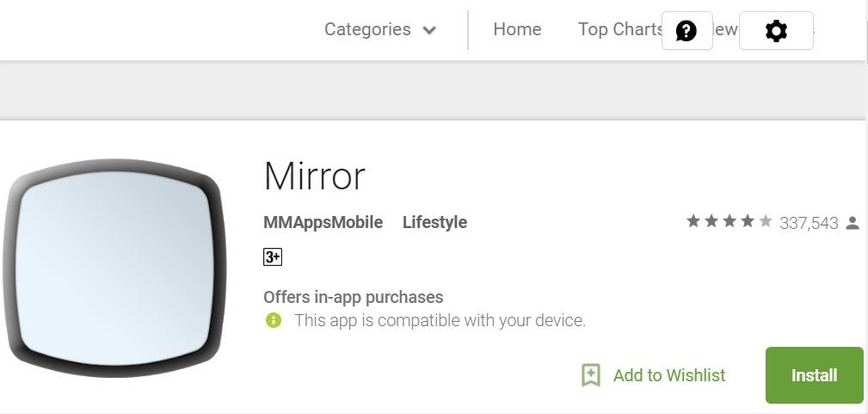Screen dimensions: 868x414
Task: Click the Mirror app title
Action: pyautogui.click(x=315, y=176)
